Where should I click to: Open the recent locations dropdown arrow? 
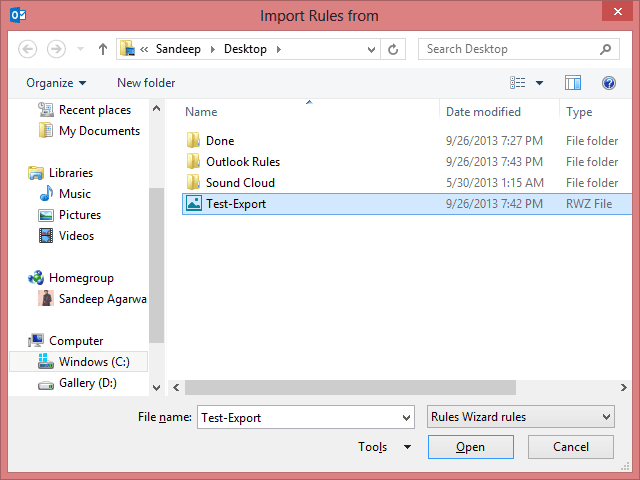[x=80, y=49]
